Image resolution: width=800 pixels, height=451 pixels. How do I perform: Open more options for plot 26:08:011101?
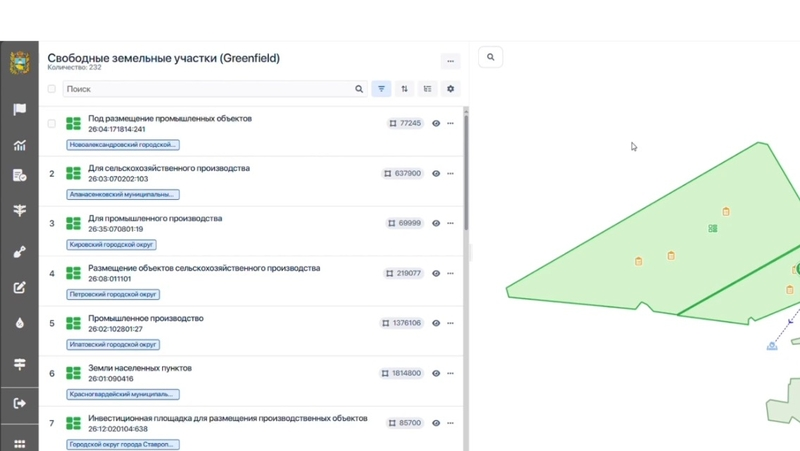point(451,274)
